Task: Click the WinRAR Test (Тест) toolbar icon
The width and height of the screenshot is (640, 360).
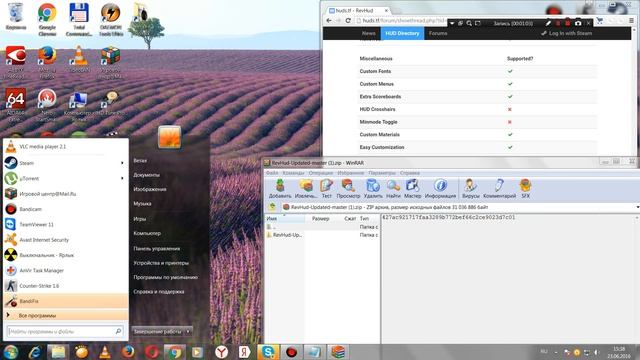Action: coord(327,189)
